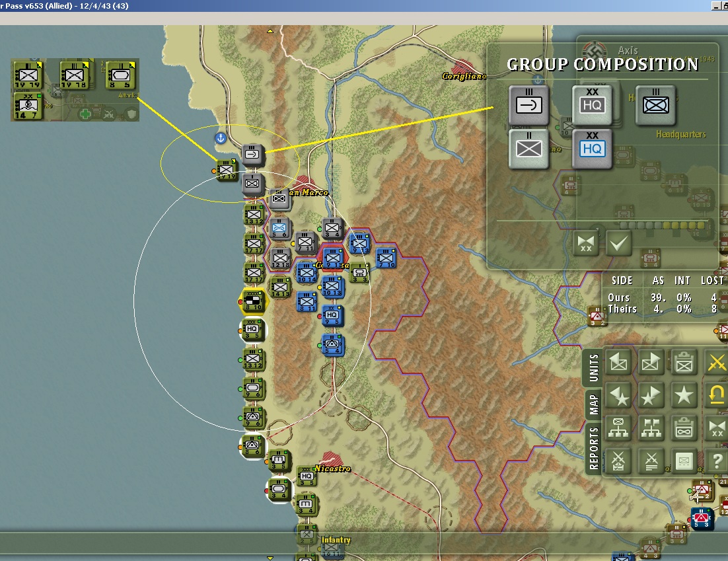The width and height of the screenshot is (728, 561).
Task: Select blue artillery unit 5-4
Action: point(332,344)
